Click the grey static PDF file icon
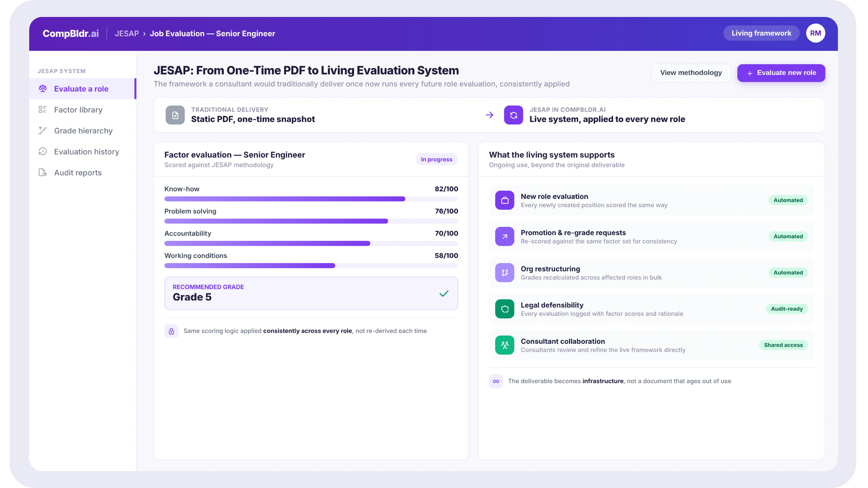The image size is (868, 488). pos(175,115)
